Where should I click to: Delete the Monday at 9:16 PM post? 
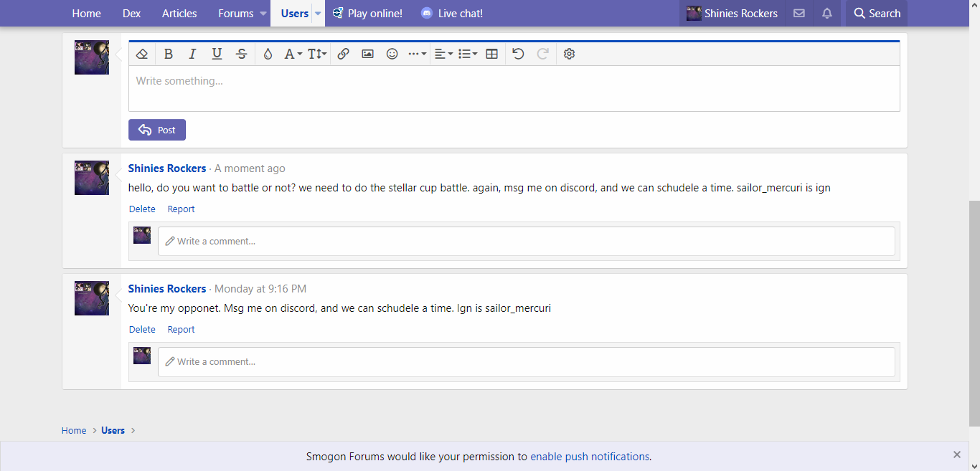[142, 330]
